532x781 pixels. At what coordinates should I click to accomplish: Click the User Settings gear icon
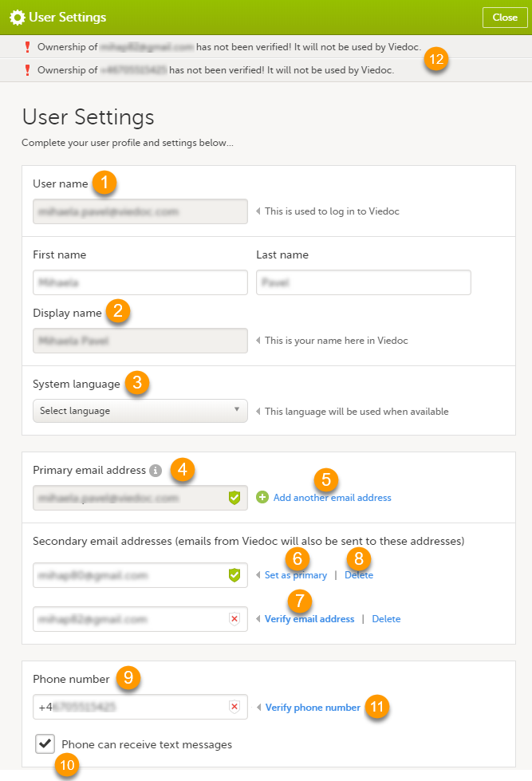(16, 17)
